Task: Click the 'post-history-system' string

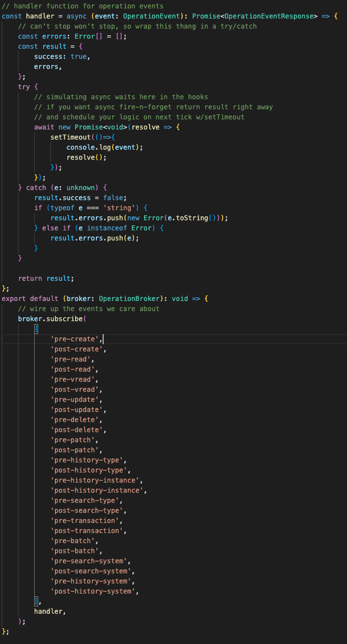Action: 93,591
